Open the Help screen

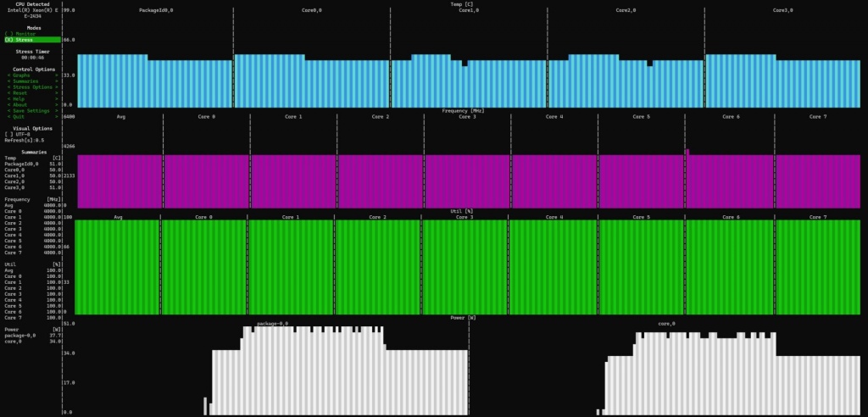tap(19, 99)
